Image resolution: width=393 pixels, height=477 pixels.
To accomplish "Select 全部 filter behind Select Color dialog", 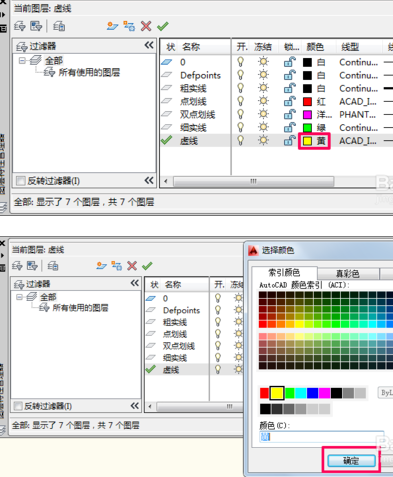I will click(48, 297).
